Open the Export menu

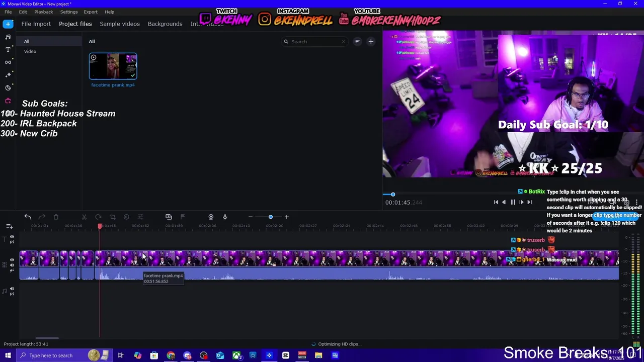[91, 12]
